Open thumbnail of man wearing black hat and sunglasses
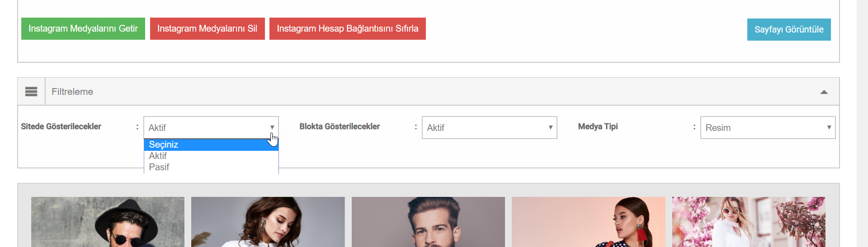This screenshot has width=868, height=247. click(x=108, y=222)
